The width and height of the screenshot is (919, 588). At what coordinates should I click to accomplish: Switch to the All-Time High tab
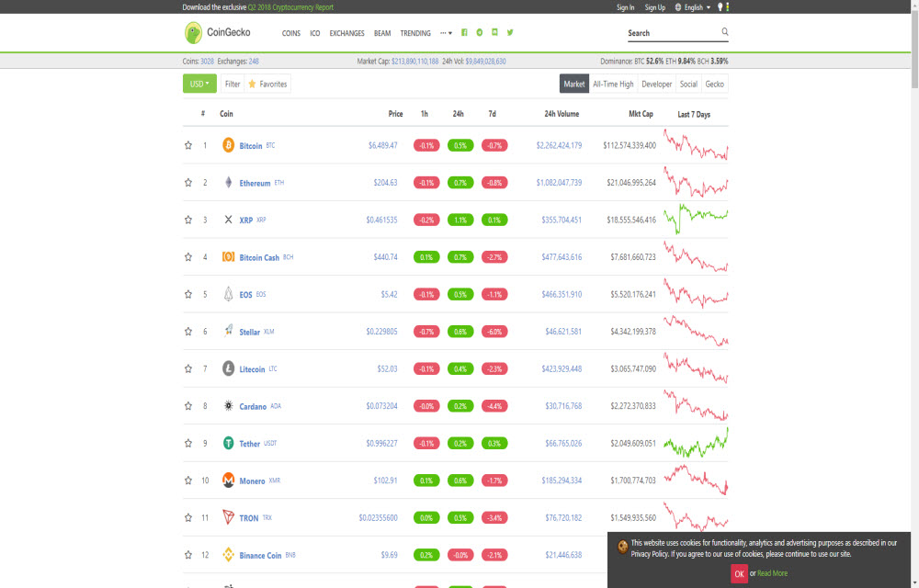(613, 84)
